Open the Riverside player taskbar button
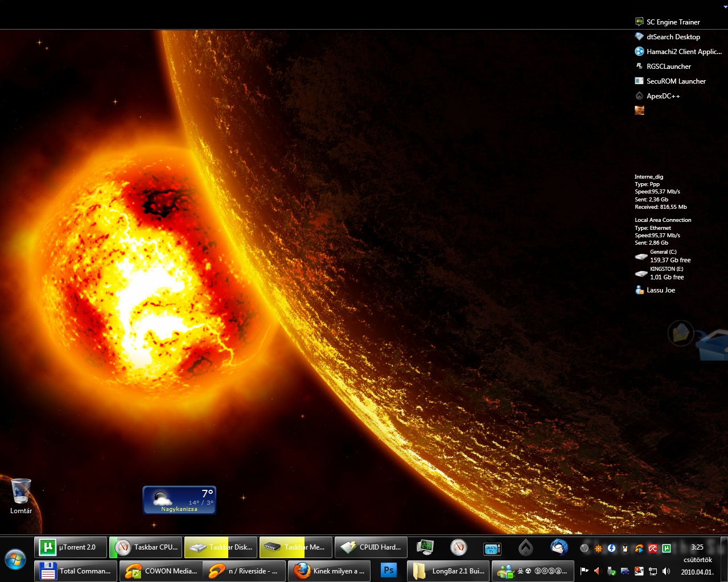 coord(245,571)
